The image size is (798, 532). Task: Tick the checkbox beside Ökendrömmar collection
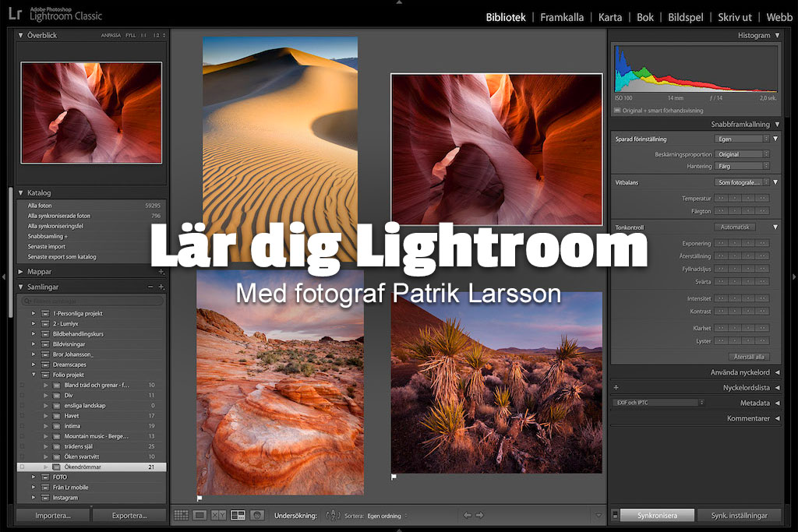pos(22,467)
